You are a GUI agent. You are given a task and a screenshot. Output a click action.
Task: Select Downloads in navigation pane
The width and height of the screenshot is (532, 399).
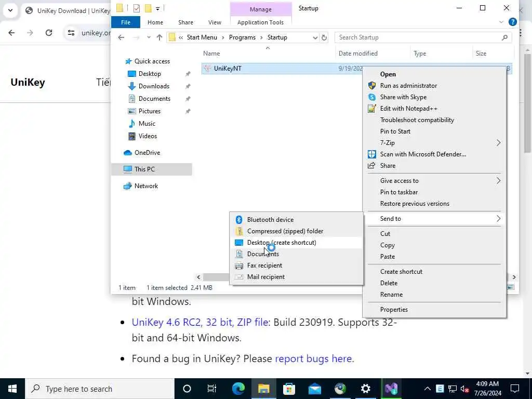154,86
